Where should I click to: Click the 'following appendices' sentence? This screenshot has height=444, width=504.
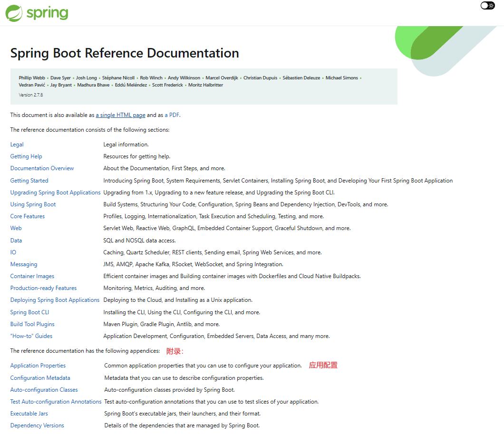(x=85, y=351)
